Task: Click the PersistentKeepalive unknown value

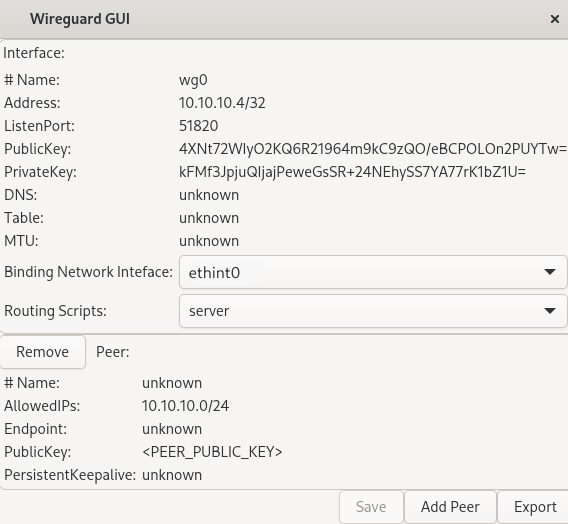Action: click(172, 475)
